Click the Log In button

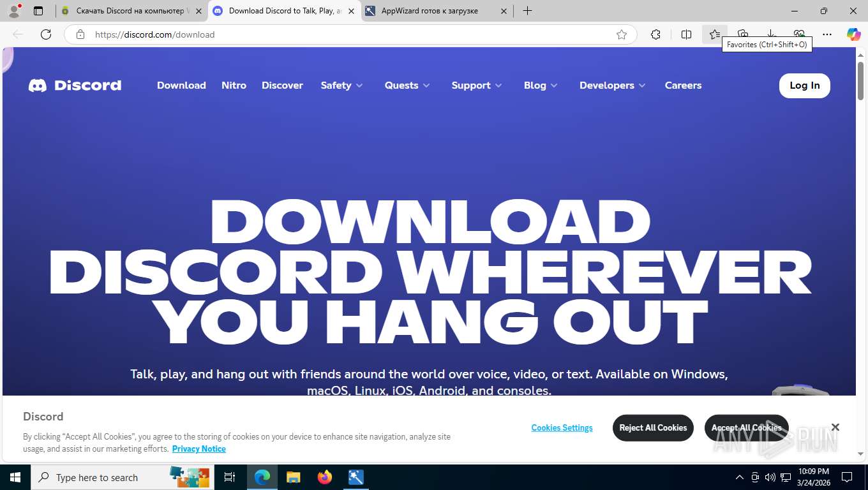(x=804, y=85)
